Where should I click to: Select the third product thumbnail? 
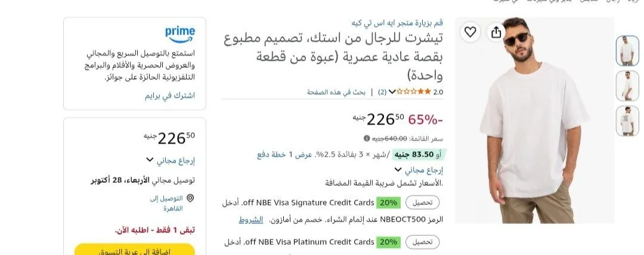627,121
